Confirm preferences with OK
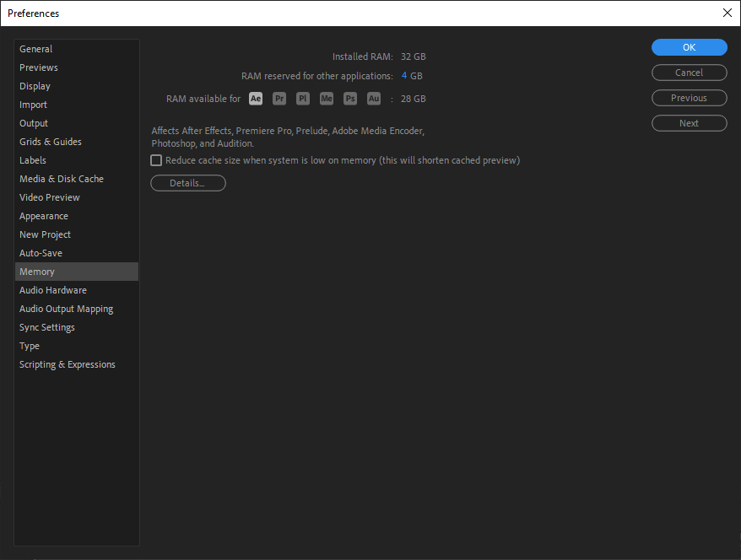 tap(689, 46)
